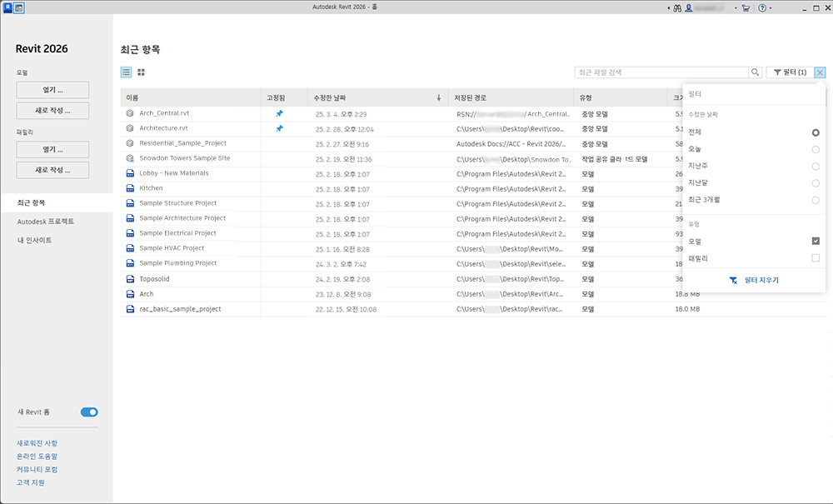
Task: Click 새로 작성 button under 모델
Action: [x=52, y=111]
